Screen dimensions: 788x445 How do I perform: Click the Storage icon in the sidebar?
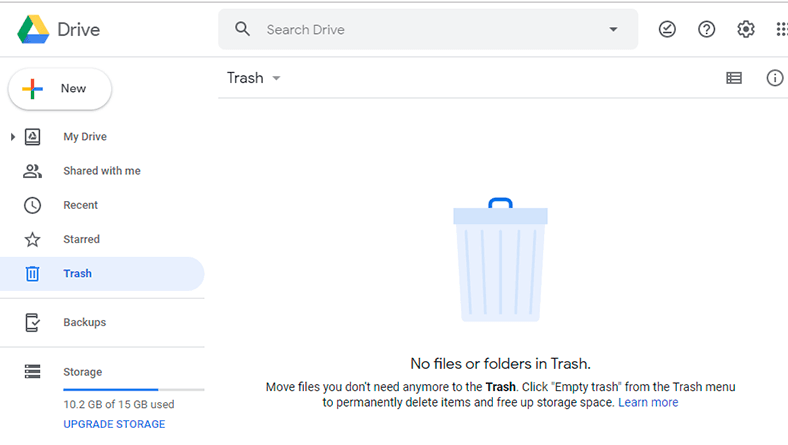tap(33, 372)
